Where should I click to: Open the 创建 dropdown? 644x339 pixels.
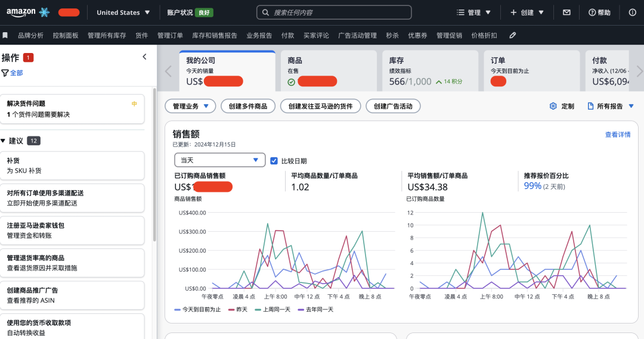(x=527, y=13)
